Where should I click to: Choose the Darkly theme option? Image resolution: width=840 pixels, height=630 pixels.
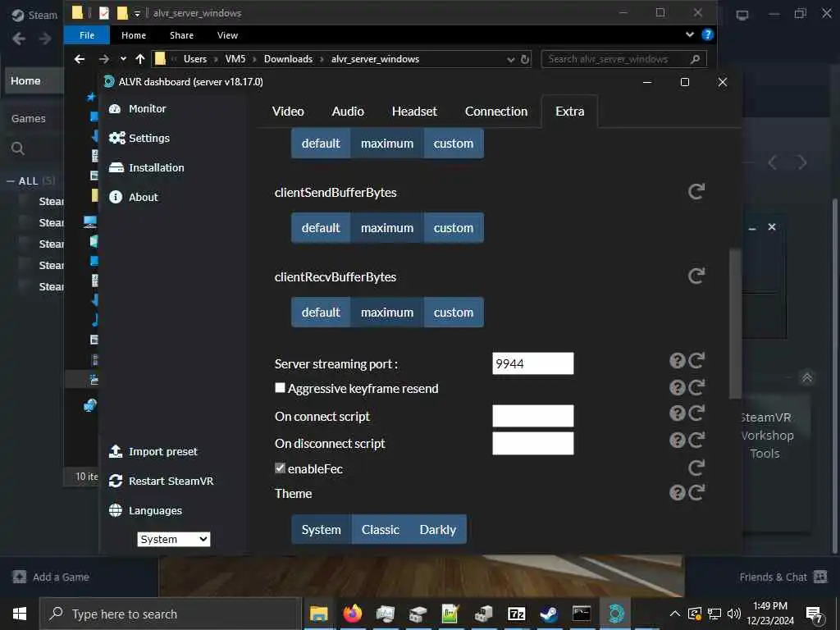point(438,529)
